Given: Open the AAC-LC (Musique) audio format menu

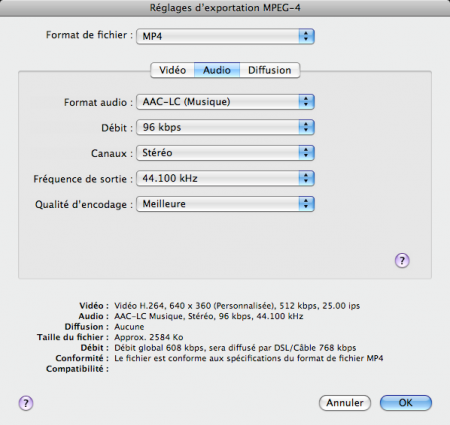Looking at the screenshot, I should [225, 102].
